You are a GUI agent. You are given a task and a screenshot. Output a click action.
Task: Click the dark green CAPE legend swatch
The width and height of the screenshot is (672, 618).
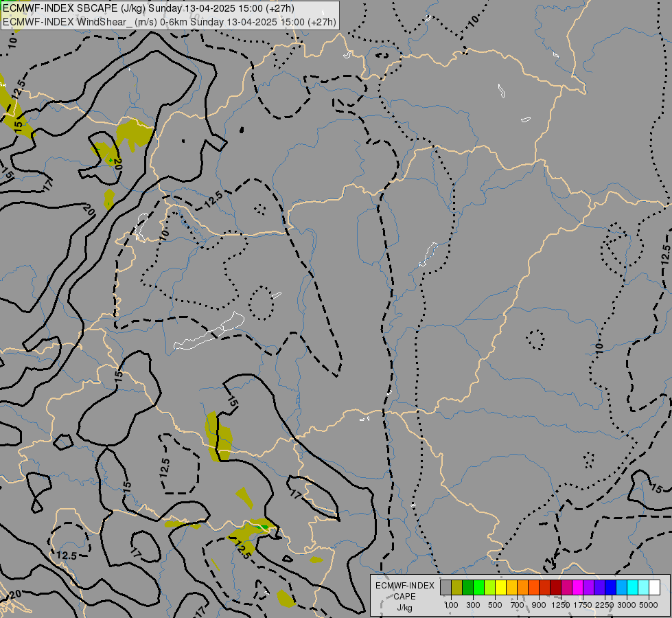467,587
